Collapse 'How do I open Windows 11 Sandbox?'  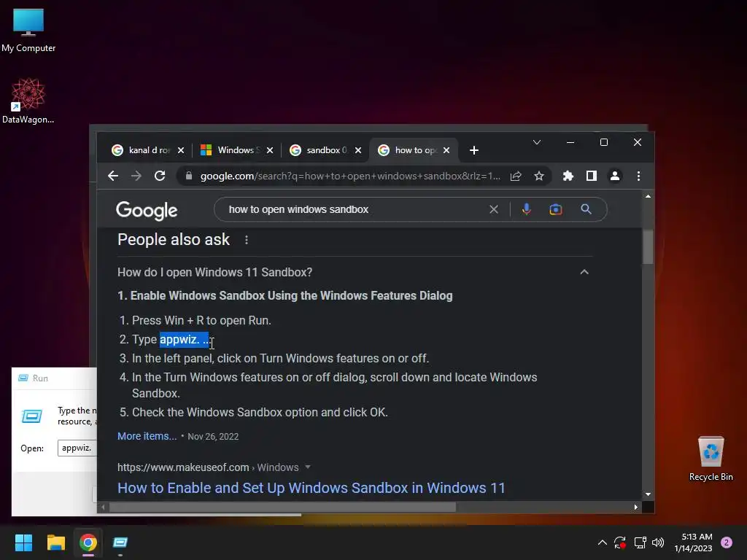[x=584, y=272]
